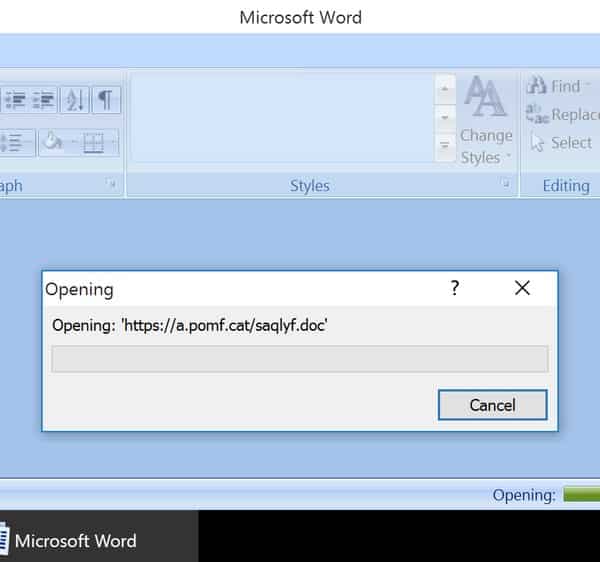The height and width of the screenshot is (562, 600).
Task: Click the status bar green progress indicator
Action: (582, 494)
